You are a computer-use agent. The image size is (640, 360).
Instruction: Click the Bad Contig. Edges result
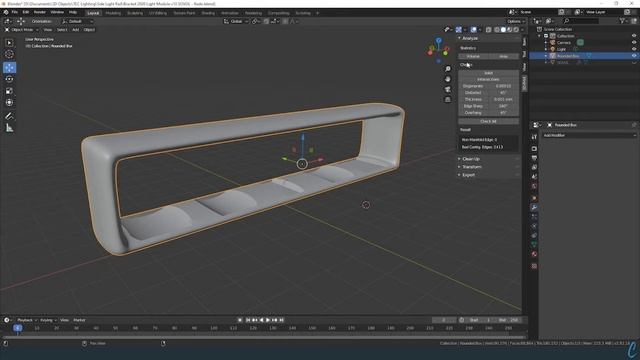coord(482,147)
